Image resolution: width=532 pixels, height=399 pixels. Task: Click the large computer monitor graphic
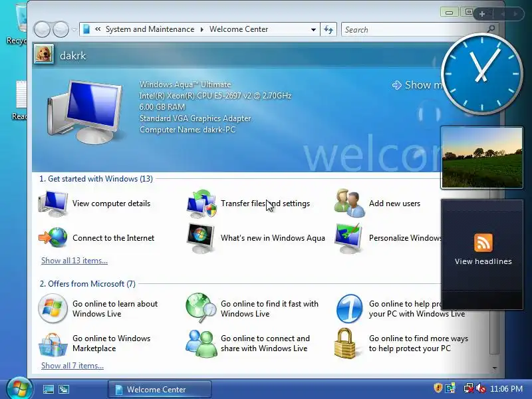click(x=85, y=112)
